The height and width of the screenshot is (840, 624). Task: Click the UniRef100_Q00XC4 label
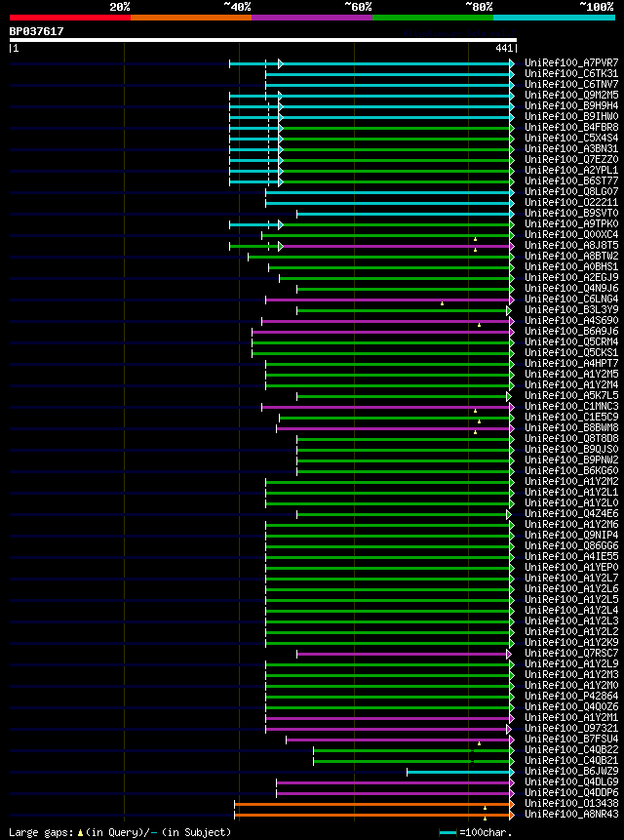tap(571, 235)
